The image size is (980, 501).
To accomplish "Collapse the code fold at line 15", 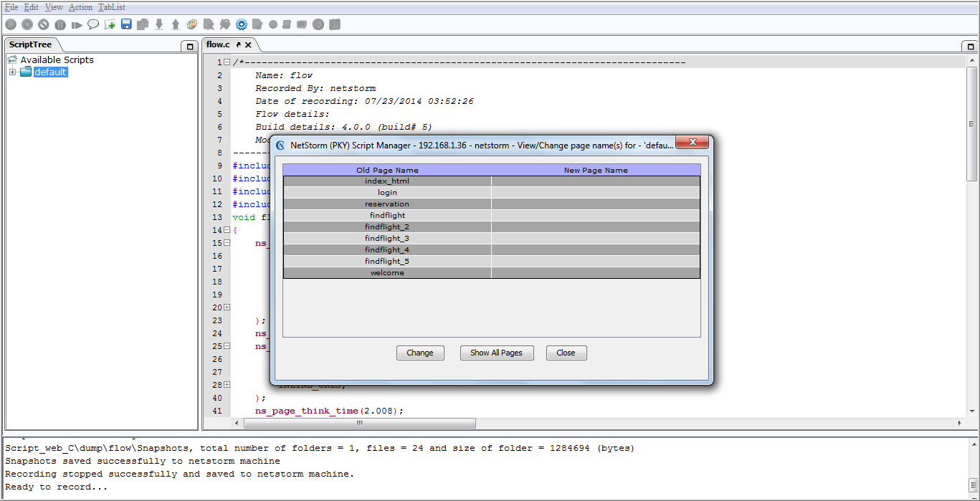I will tap(227, 243).
